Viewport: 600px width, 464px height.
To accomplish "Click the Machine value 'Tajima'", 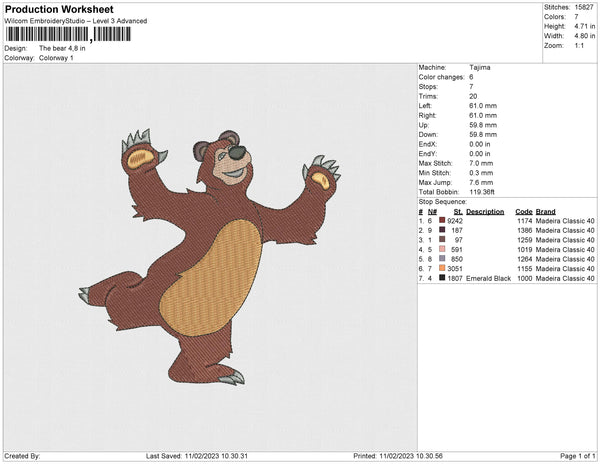I will coord(479,67).
